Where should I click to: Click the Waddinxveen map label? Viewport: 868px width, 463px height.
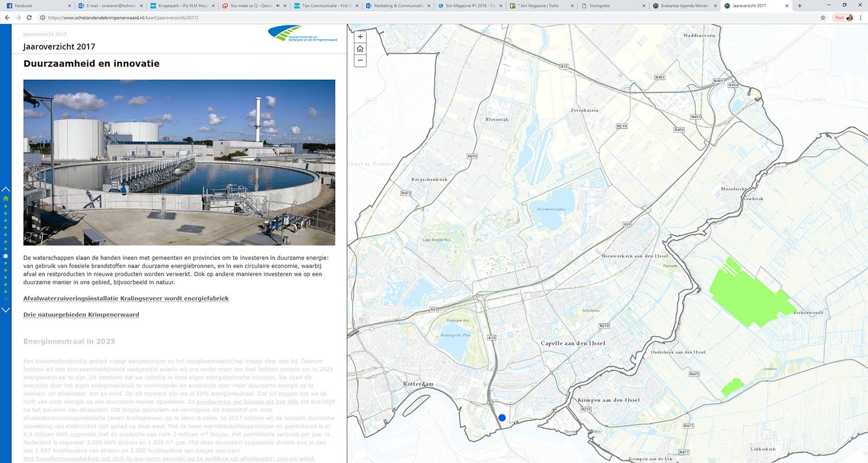pyautogui.click(x=699, y=35)
